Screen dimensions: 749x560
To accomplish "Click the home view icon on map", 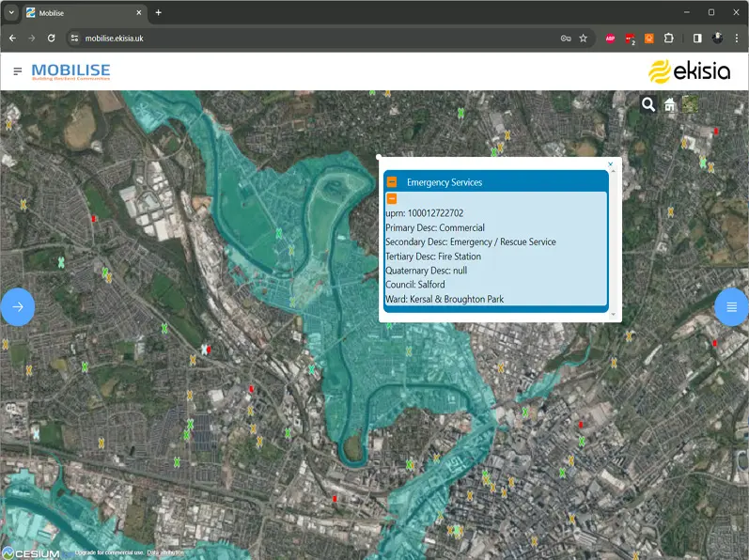I will coord(670,104).
